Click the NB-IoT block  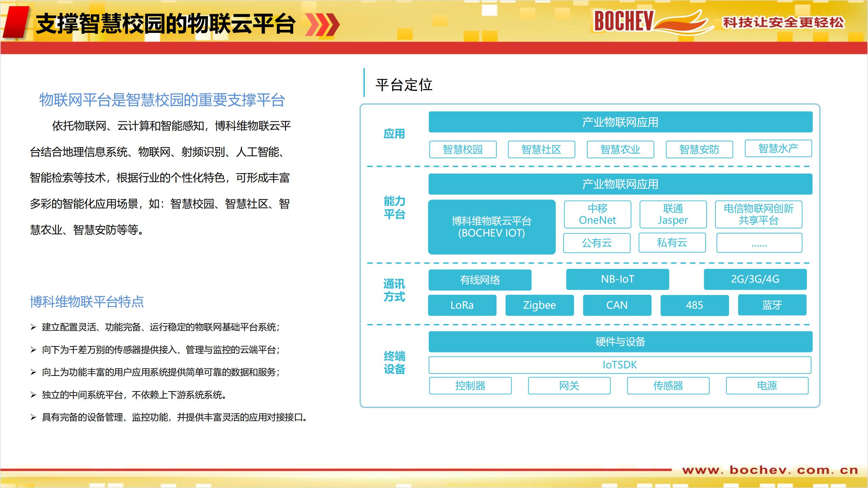tap(617, 279)
